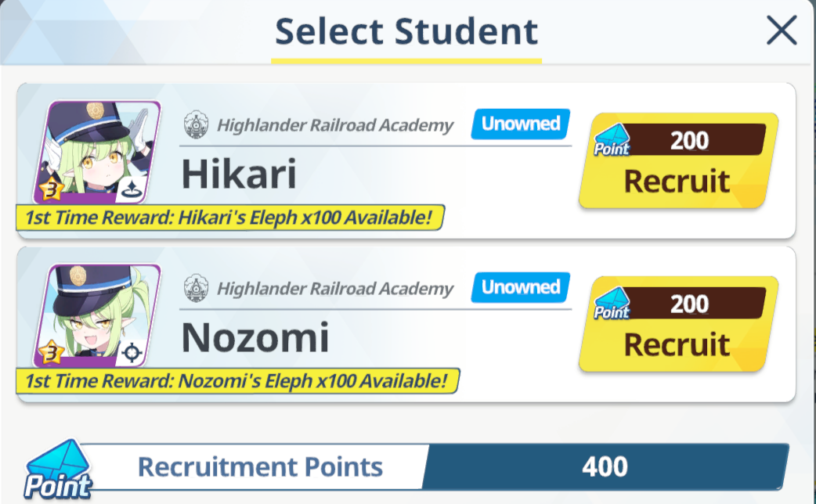Close the Select Student dialog
816x504 pixels.
click(x=782, y=31)
